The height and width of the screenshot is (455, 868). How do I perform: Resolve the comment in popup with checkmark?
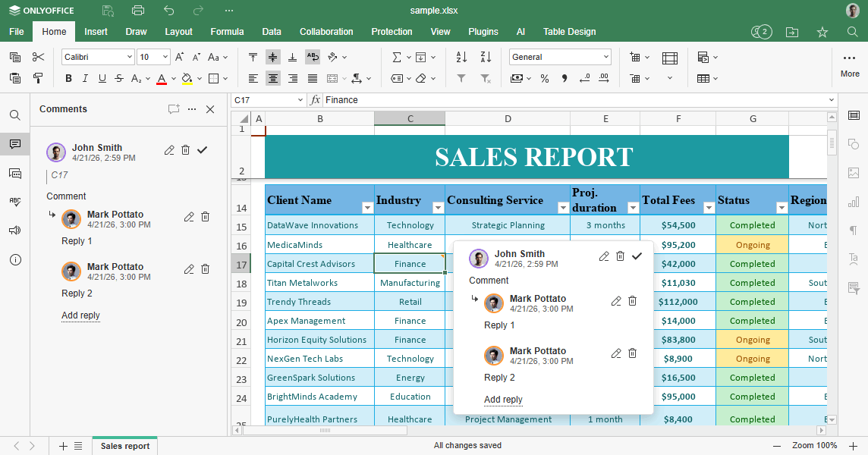(637, 256)
